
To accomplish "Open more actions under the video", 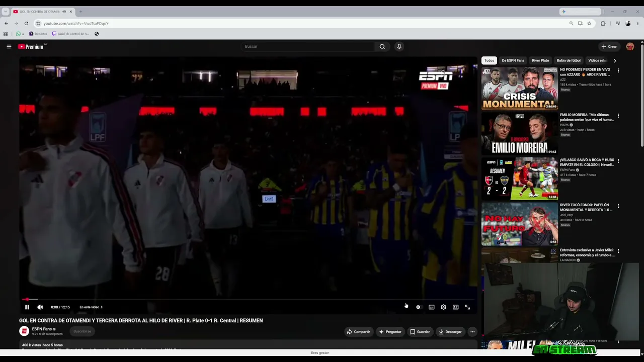I will pos(472,332).
